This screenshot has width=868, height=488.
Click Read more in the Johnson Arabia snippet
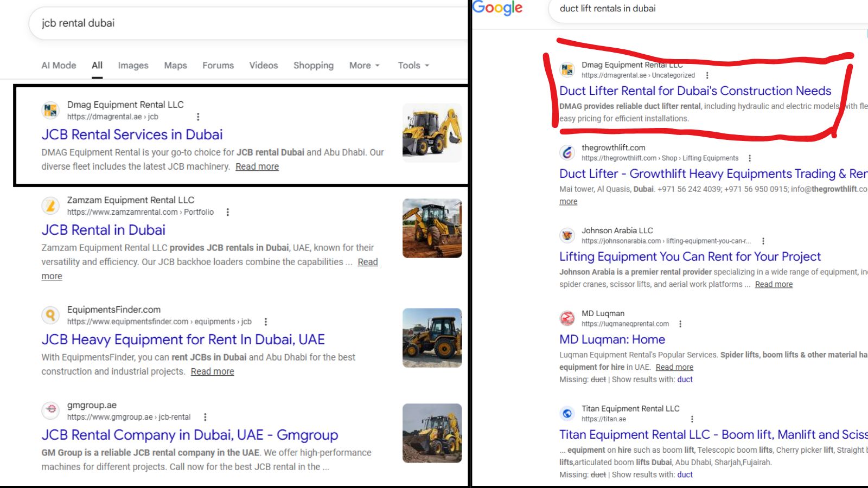(774, 284)
